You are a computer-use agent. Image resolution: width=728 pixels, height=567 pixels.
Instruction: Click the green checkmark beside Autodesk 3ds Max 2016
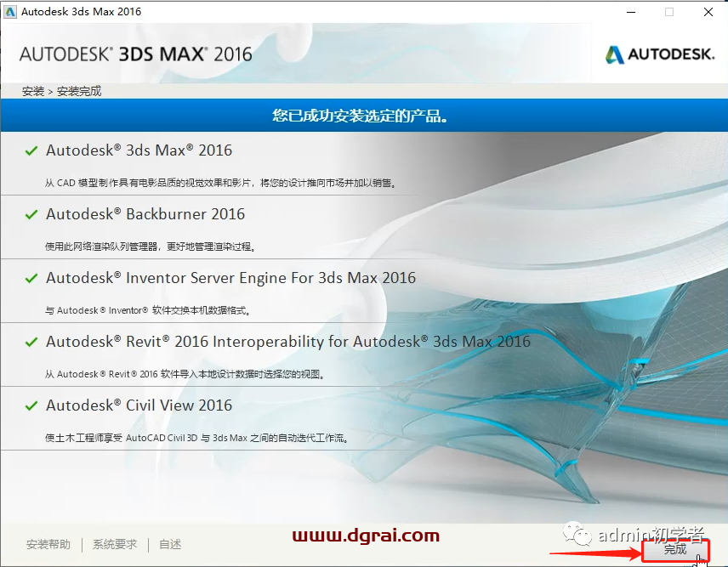(x=31, y=150)
